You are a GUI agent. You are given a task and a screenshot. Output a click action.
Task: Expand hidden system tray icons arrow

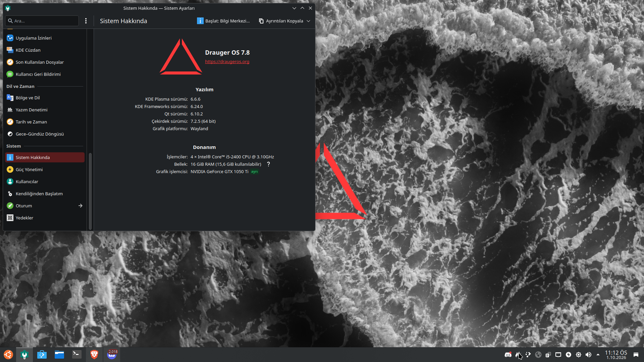coord(598,355)
